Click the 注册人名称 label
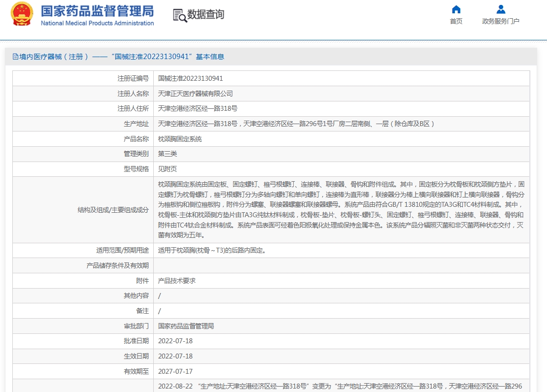547x392 pixels. 133,94
